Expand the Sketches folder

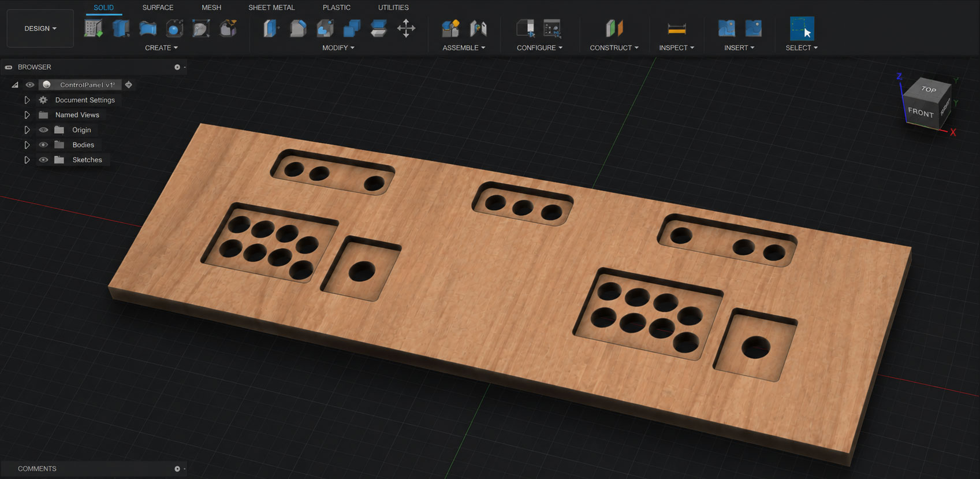pos(27,160)
